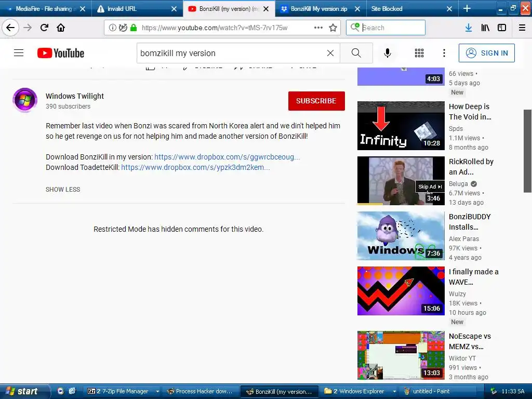This screenshot has width=532, height=399.
Task: Open YouTube apps grid icon
Action: (x=419, y=53)
